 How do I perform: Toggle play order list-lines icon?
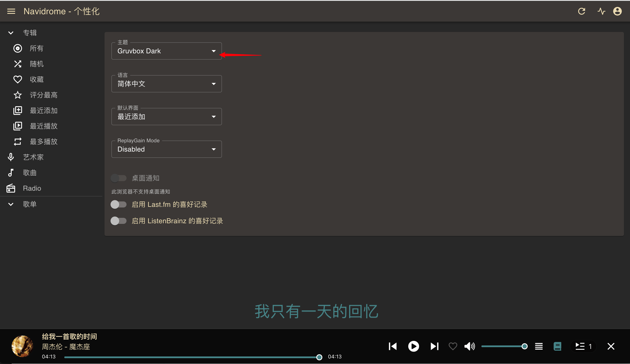[x=539, y=346]
